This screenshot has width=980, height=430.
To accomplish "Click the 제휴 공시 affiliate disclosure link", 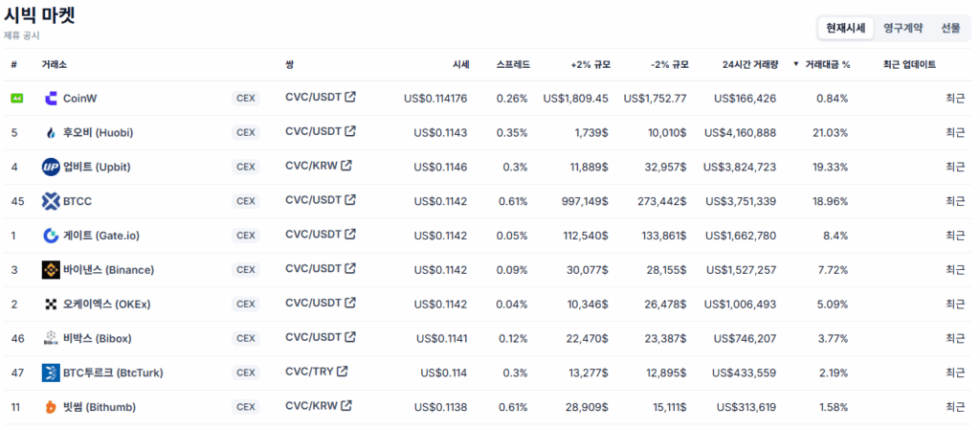I will 22,35.
